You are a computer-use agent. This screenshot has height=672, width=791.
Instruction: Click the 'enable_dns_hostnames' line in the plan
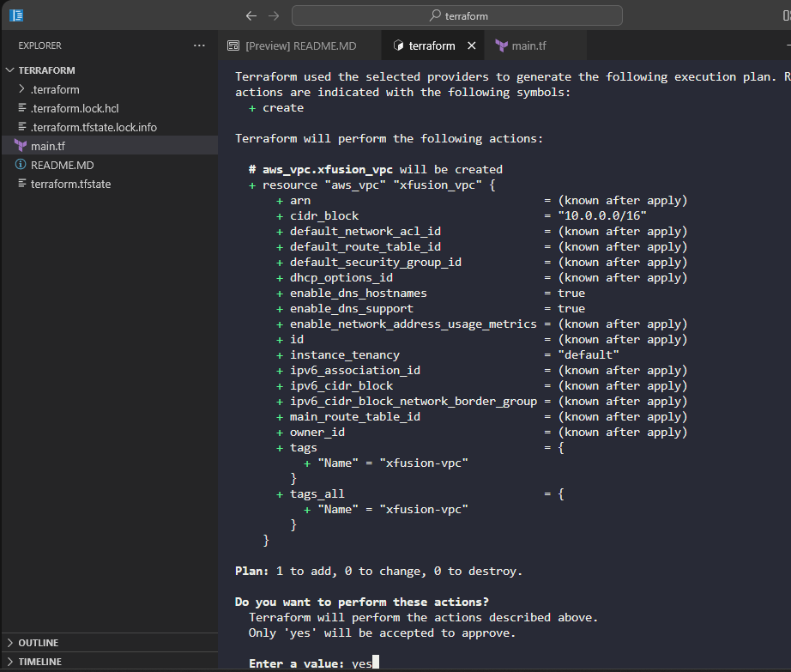click(x=431, y=294)
